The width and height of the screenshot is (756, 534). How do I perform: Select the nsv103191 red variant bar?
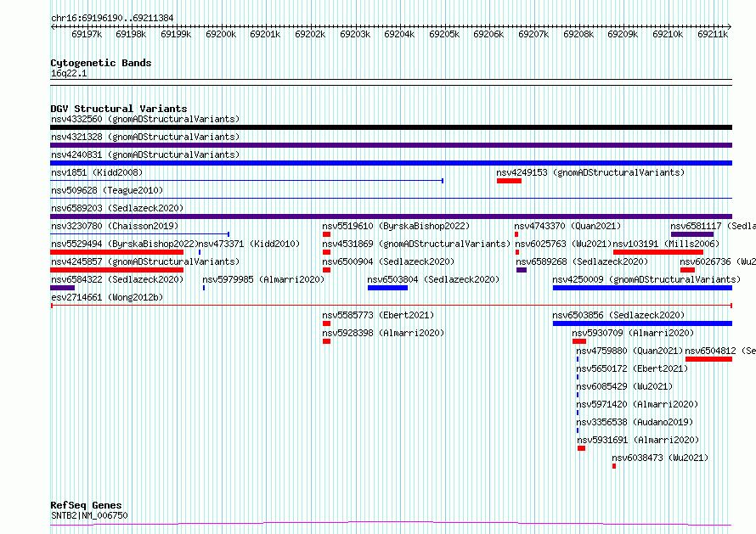pyautogui.click(x=658, y=252)
